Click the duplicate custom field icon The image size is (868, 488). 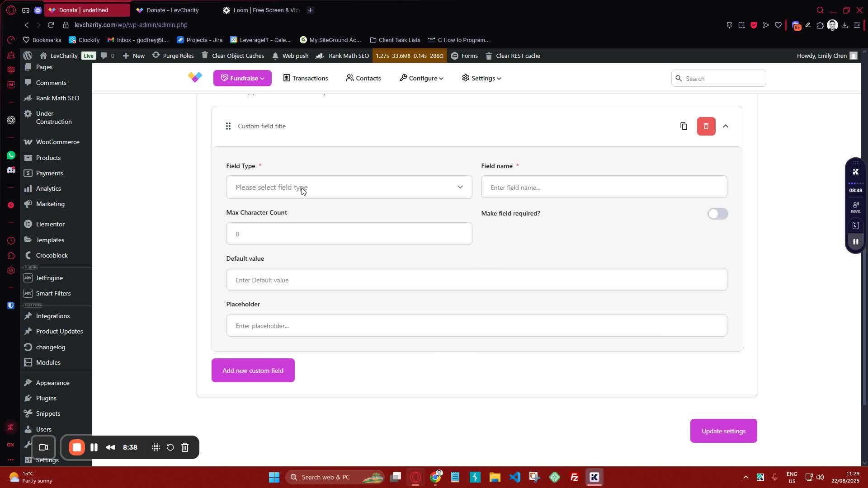(684, 126)
